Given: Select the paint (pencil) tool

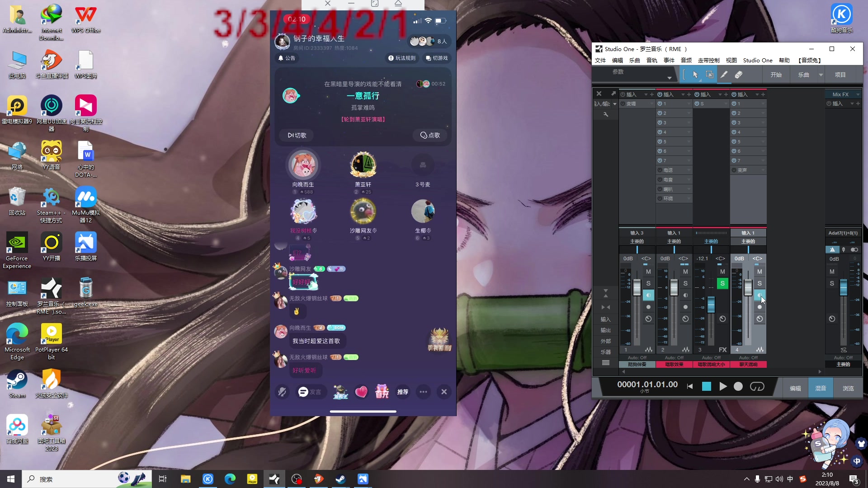Looking at the screenshot, I should (724, 75).
